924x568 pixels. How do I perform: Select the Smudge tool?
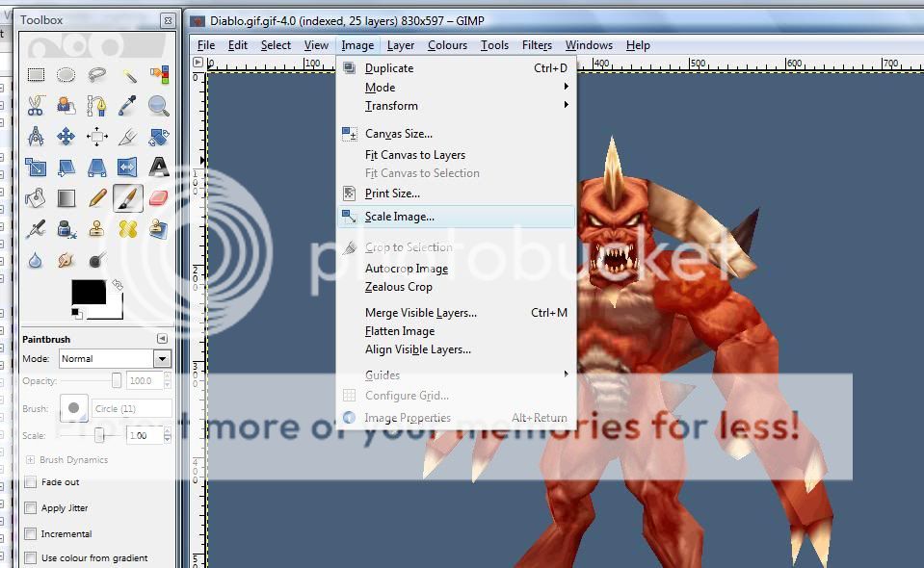pyautogui.click(x=66, y=260)
